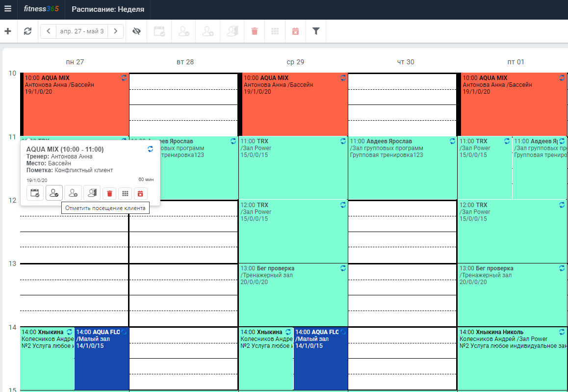Image resolution: width=568 pixels, height=392 pixels.
Task: Click recurrence icon on Wednesday 14:00 Хныкина
Action: click(x=288, y=332)
